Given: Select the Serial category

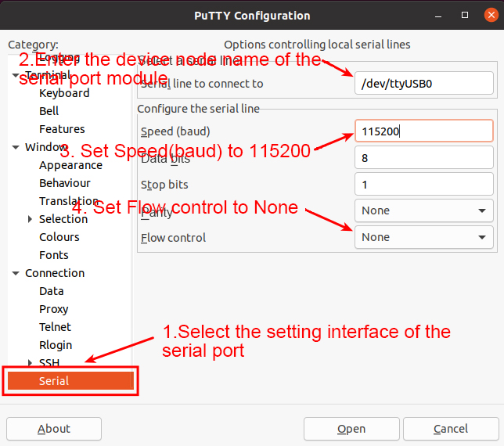Looking at the screenshot, I should (70, 381).
